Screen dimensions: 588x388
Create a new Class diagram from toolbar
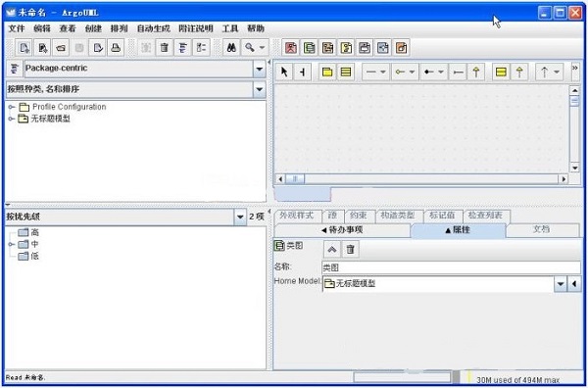point(310,48)
